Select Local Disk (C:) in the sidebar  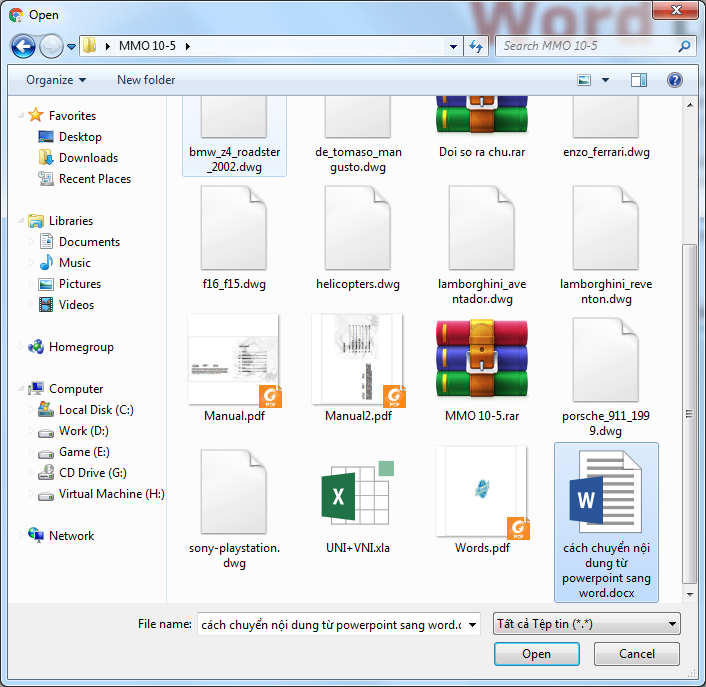pos(96,410)
